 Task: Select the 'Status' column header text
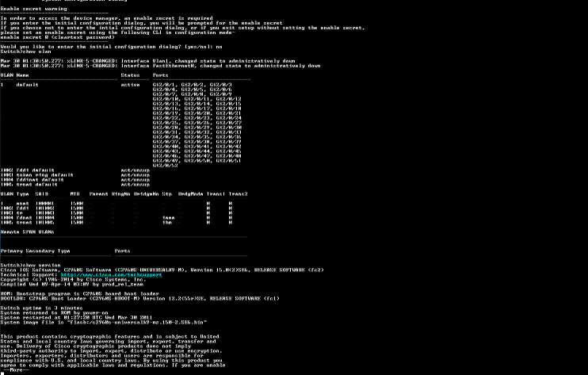click(x=130, y=75)
